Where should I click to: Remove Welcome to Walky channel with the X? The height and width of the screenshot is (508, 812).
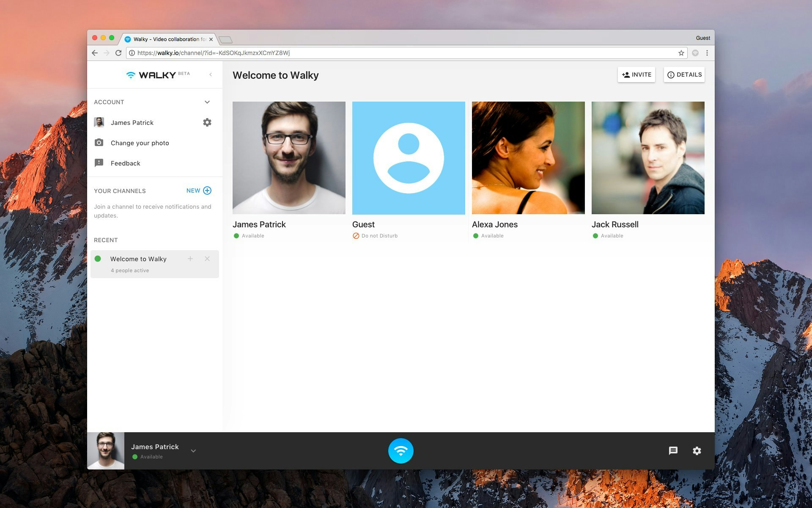click(207, 259)
